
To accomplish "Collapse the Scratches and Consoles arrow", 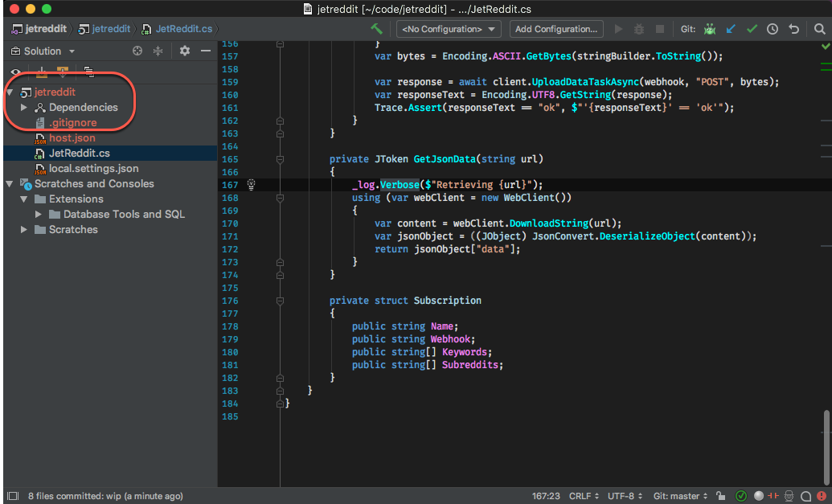I will coord(10,184).
